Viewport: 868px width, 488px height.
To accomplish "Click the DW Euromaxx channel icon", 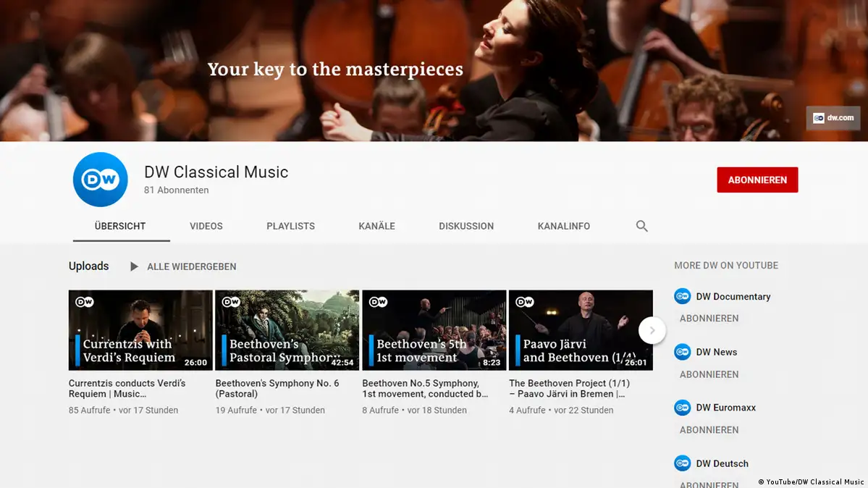I will 682,408.
